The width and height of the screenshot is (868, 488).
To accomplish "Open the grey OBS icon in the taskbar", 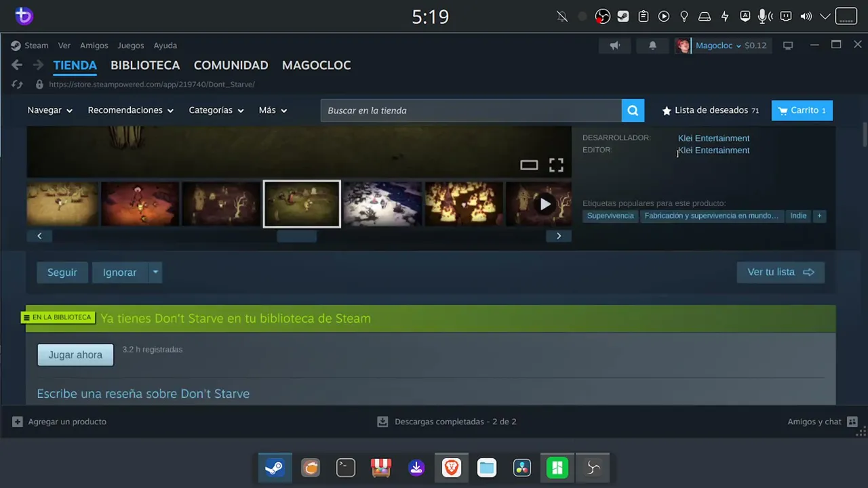I will pos(593,468).
